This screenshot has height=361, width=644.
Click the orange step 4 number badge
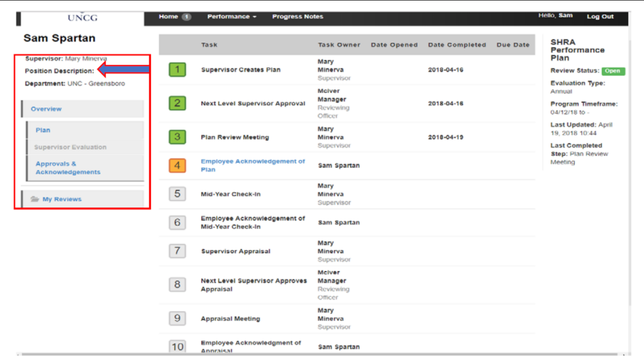pyautogui.click(x=177, y=165)
